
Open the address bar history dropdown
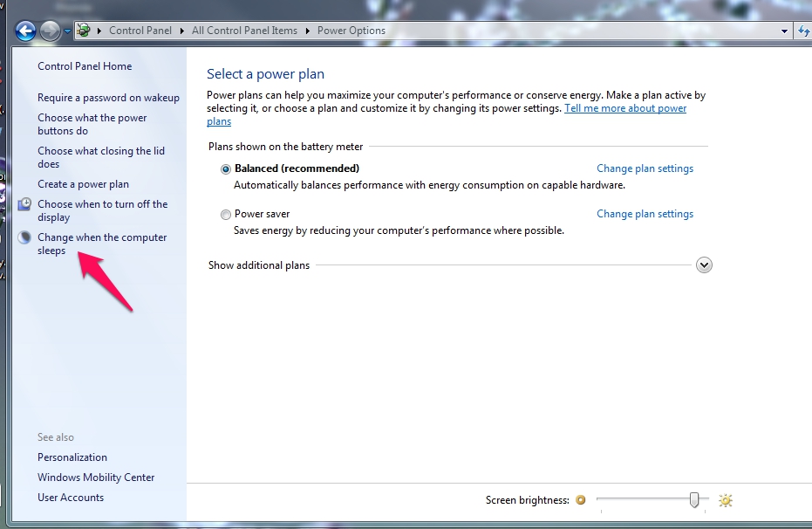(784, 31)
